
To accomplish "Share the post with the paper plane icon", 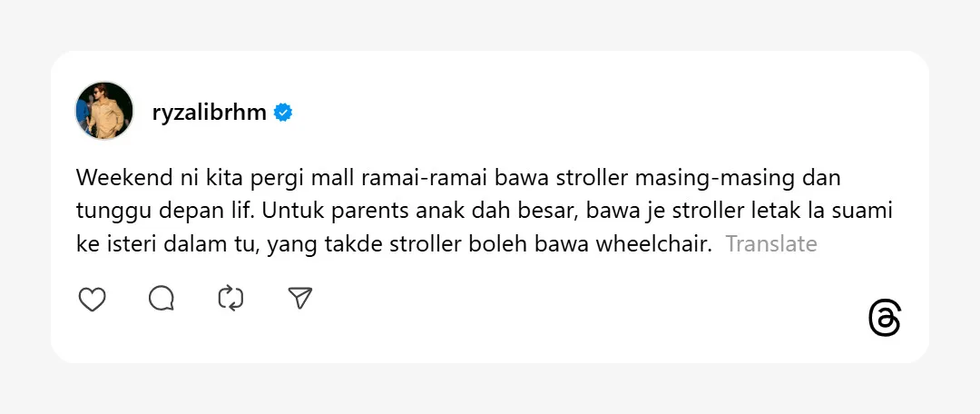I will pos(299,299).
